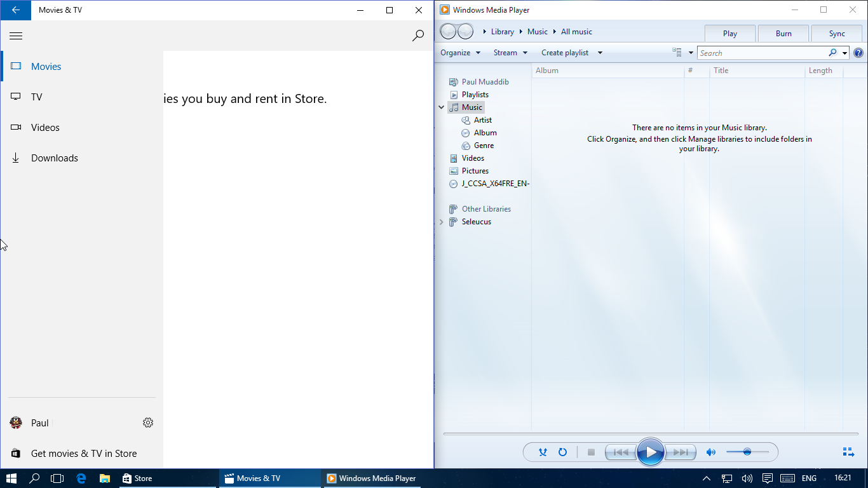
Task: Click the search magnifier in Media Player
Action: coord(832,53)
